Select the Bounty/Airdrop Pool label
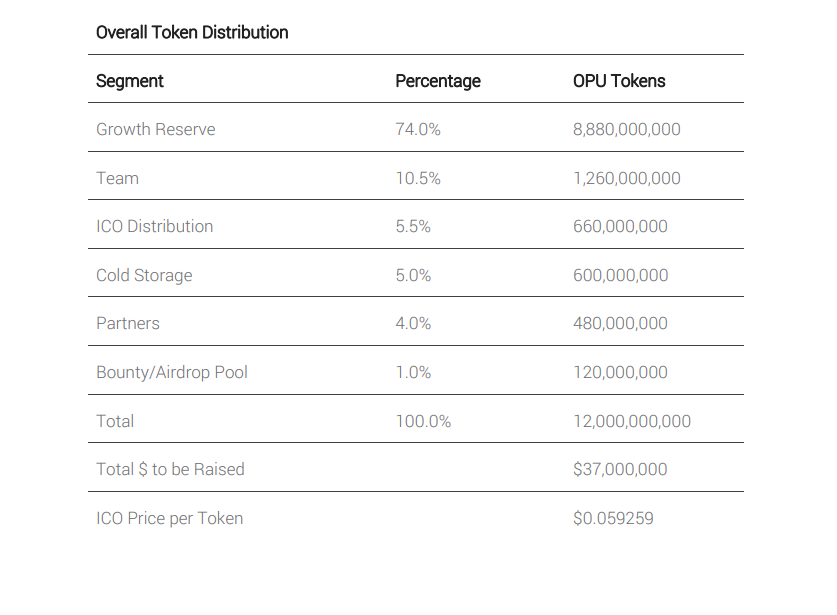Screen dimensions: 837x615 click(x=172, y=372)
